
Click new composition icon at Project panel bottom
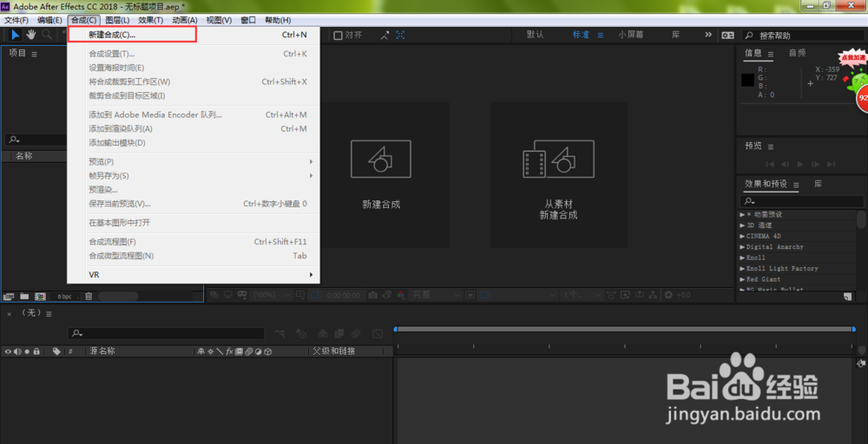tap(41, 297)
